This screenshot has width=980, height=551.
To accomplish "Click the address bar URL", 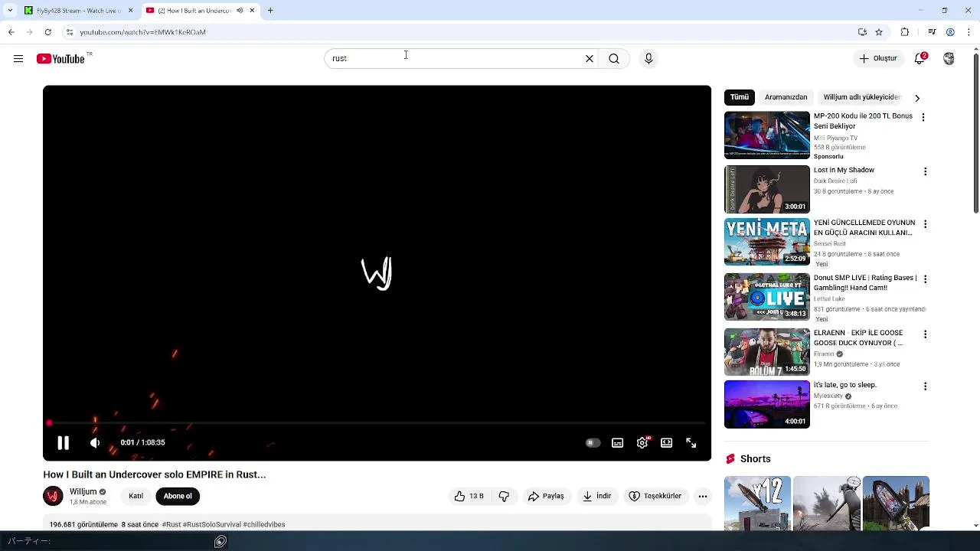I will [x=142, y=32].
